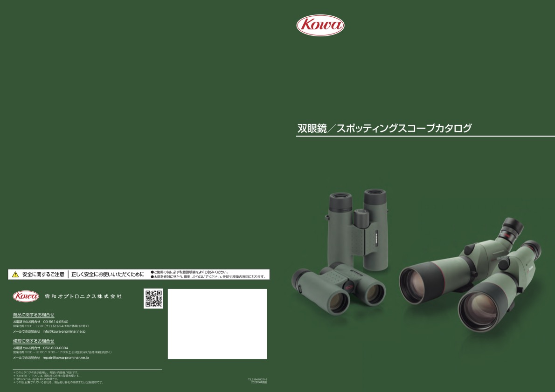
Task: Click the date text 2022年6月現在
Action: tap(259, 383)
